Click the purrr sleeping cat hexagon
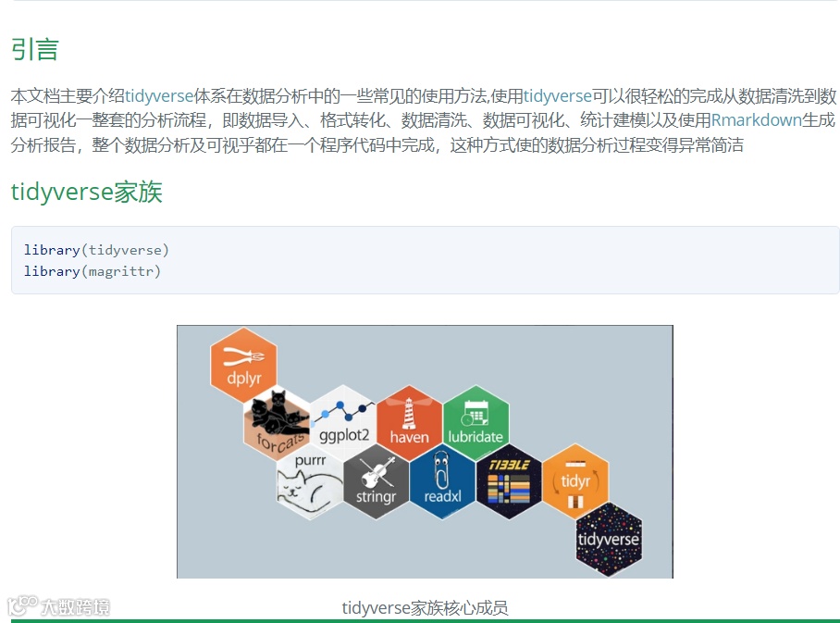 coord(310,482)
